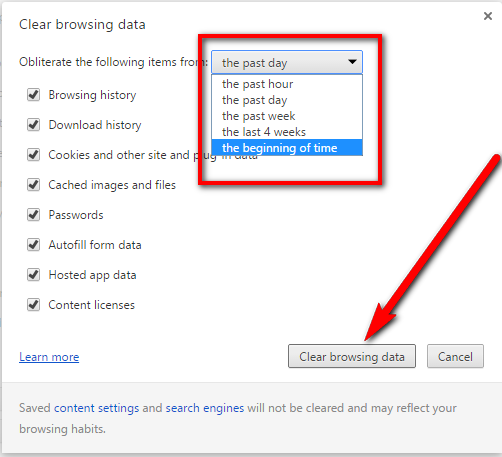Click the Clear browsing data button
This screenshot has width=502, height=457.
click(352, 356)
